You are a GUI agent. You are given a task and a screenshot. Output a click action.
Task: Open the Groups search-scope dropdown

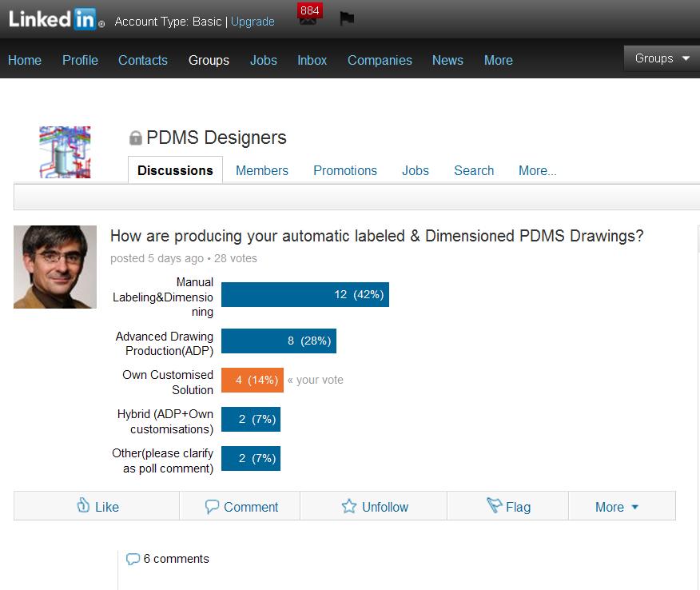[x=662, y=58]
